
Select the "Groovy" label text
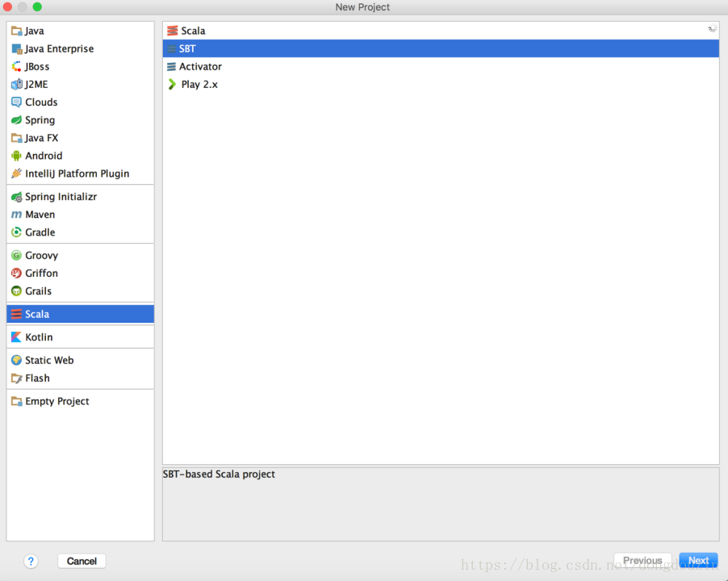[x=41, y=255]
